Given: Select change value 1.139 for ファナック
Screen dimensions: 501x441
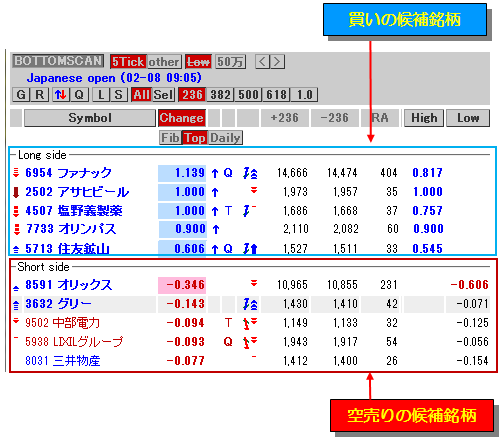Looking at the screenshot, I should 182,173.
